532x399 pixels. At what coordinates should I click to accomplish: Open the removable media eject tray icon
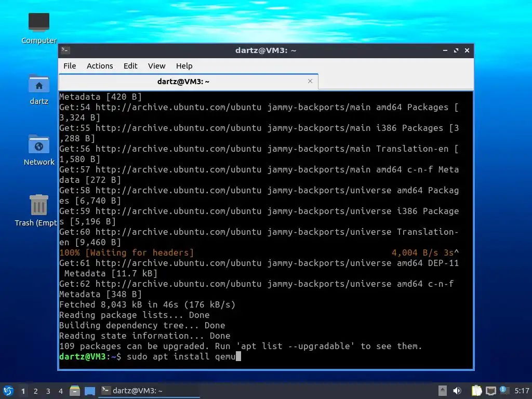[443, 391]
